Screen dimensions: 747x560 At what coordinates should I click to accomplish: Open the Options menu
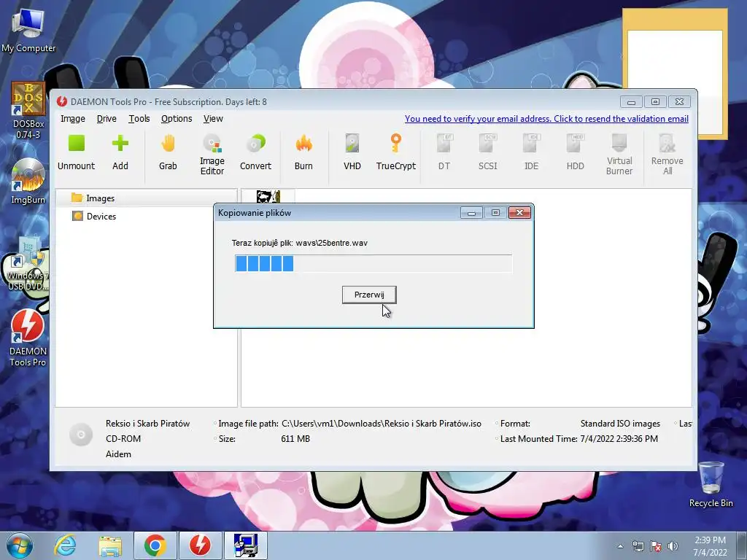177,119
